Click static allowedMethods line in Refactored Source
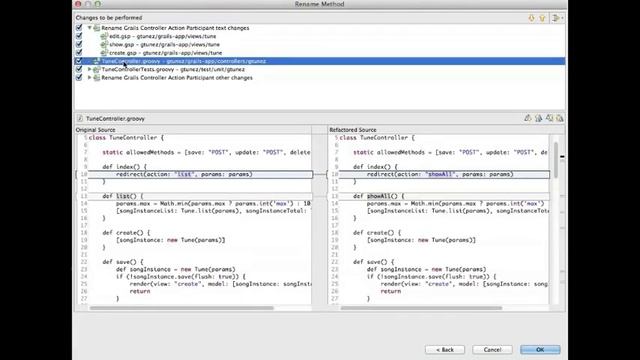The image size is (640, 360). tap(450, 153)
